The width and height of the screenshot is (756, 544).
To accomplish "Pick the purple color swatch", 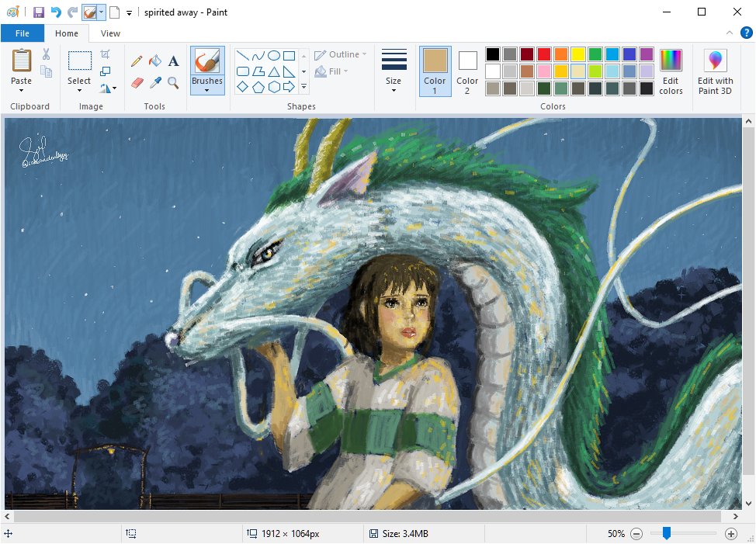I will [647, 54].
